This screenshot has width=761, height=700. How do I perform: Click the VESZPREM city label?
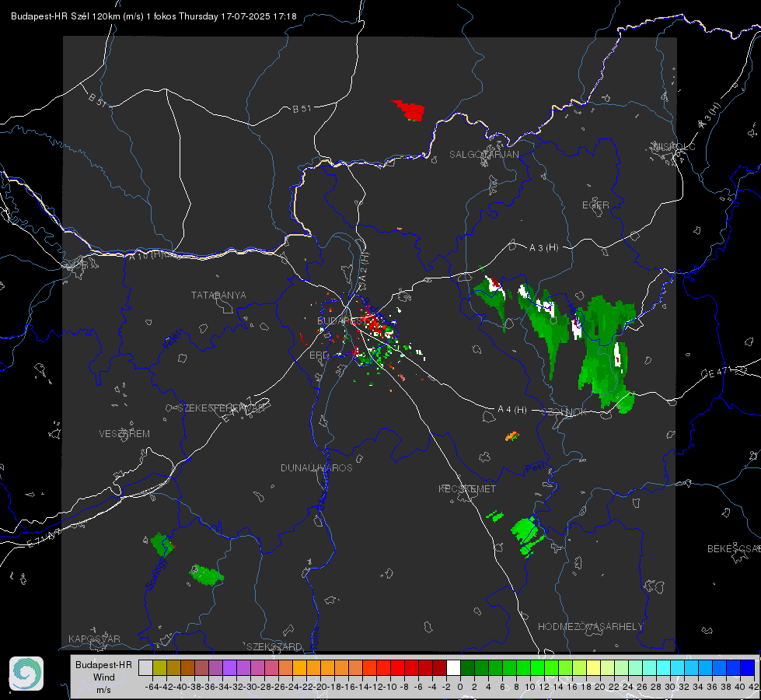click(124, 434)
